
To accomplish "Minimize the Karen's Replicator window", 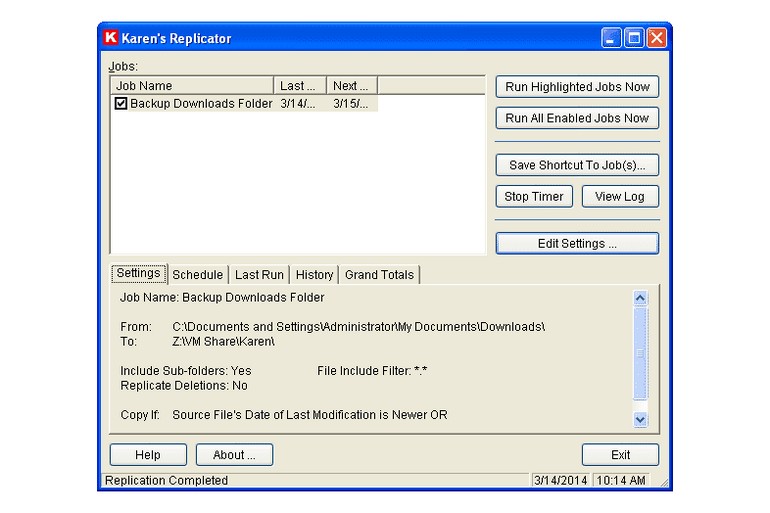I will pos(611,38).
